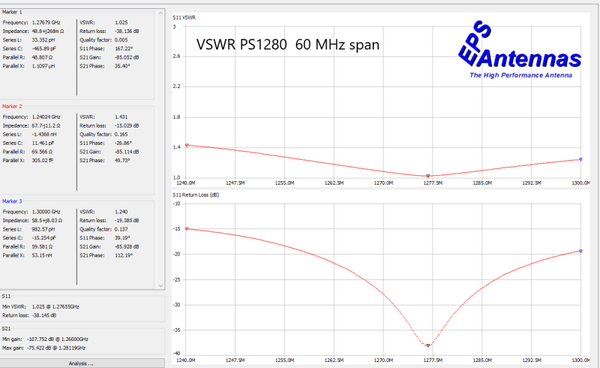Select the dark Marker 1 point on VSWR chart
Viewport: 600px width, 368px height.
pos(428,176)
